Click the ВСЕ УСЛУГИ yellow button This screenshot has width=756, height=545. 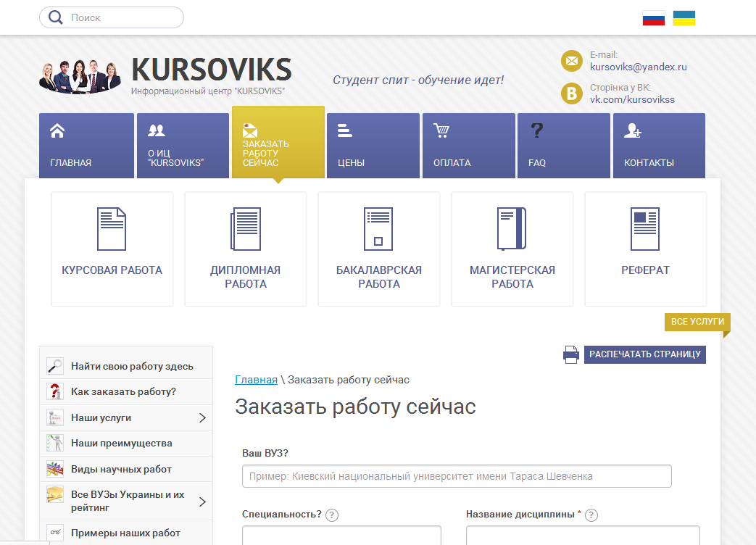697,322
